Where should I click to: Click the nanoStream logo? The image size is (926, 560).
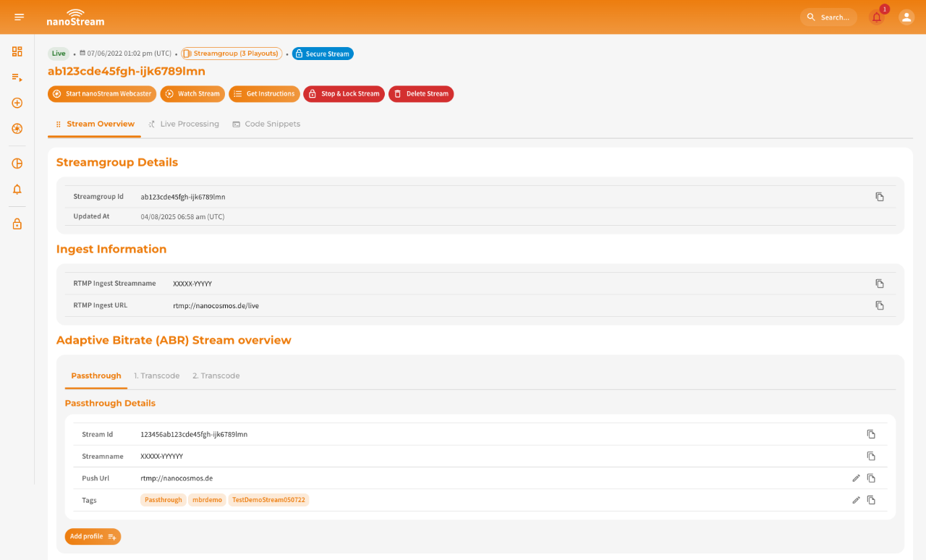coord(75,17)
